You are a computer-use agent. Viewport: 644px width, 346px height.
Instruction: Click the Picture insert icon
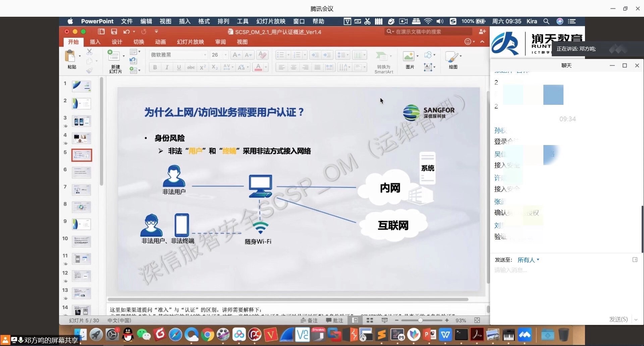[x=408, y=56]
